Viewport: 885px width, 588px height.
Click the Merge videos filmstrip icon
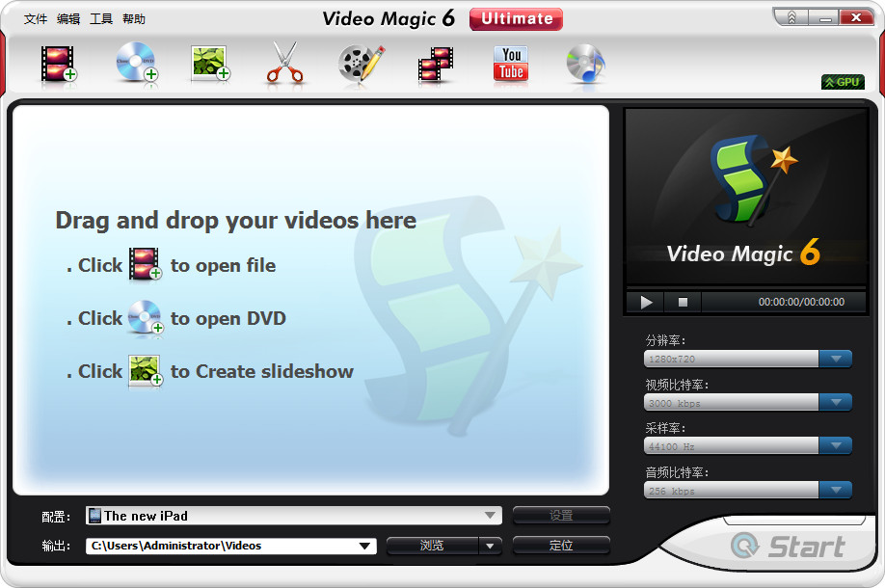pyautogui.click(x=435, y=65)
